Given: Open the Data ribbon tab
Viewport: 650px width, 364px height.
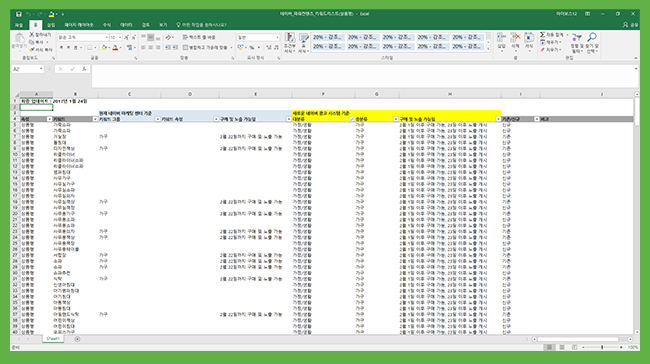Looking at the screenshot, I should (x=126, y=25).
